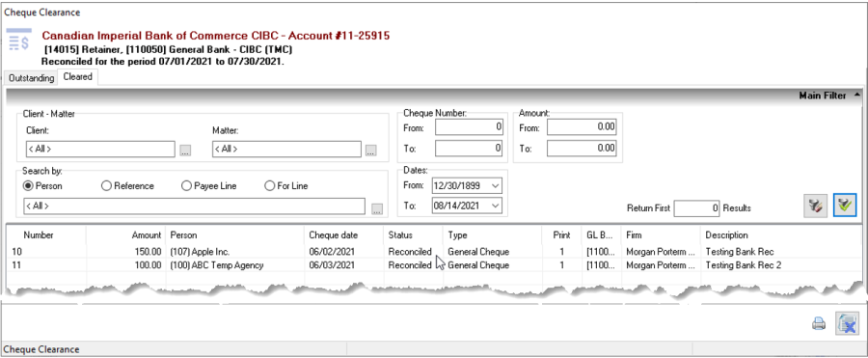The height and width of the screenshot is (358, 868).
Task: Open the Search by lookup ellipsis button
Action: (x=377, y=209)
